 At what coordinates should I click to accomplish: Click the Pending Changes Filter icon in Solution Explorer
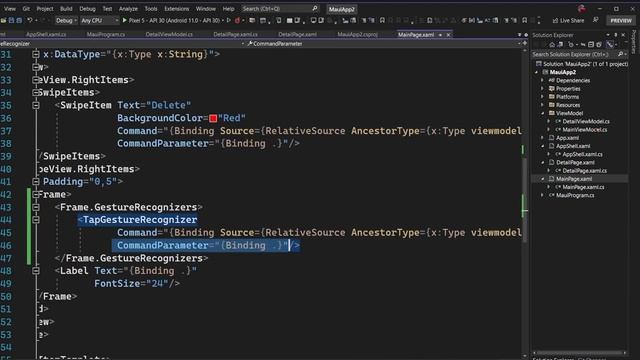click(x=571, y=44)
